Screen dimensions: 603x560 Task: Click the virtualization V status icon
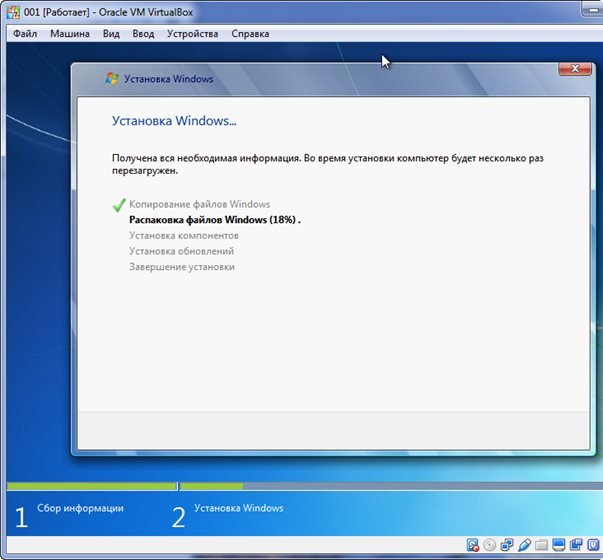[593, 545]
